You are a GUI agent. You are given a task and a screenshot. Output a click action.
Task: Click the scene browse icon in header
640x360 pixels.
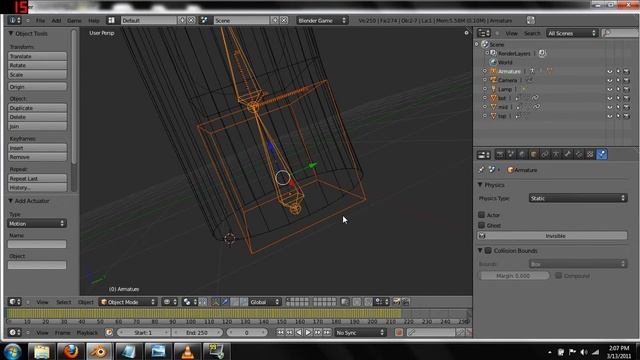click(x=204, y=20)
